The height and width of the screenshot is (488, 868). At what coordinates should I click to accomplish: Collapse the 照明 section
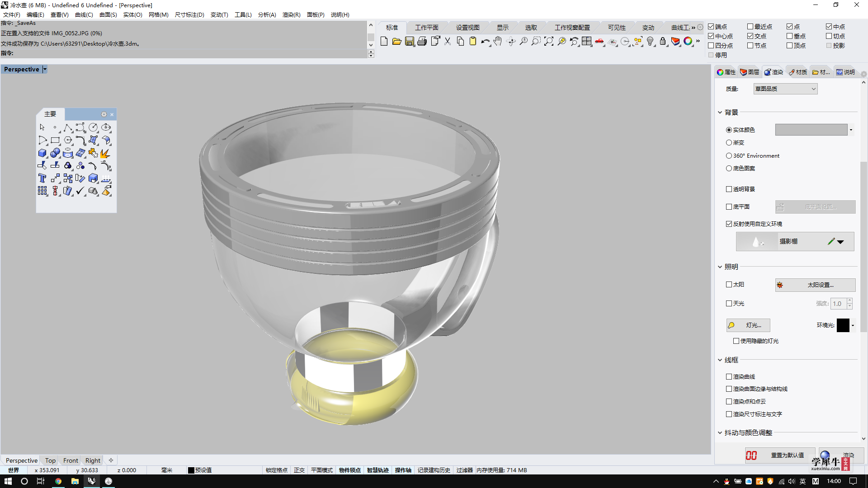pos(720,267)
